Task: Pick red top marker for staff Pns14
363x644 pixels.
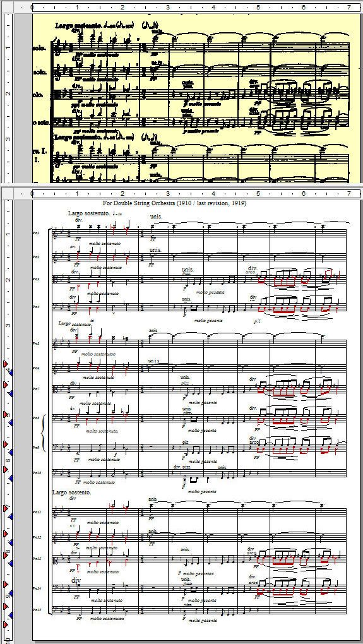Action: point(5,585)
